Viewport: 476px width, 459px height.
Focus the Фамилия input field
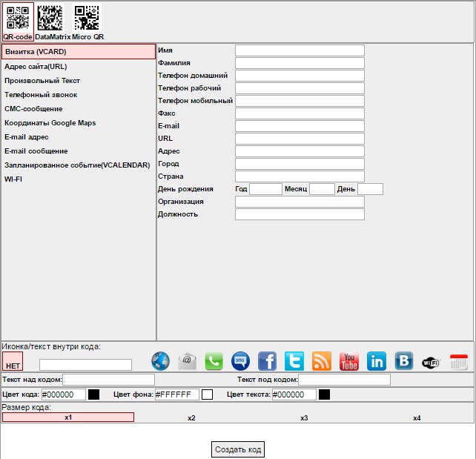pyautogui.click(x=300, y=63)
